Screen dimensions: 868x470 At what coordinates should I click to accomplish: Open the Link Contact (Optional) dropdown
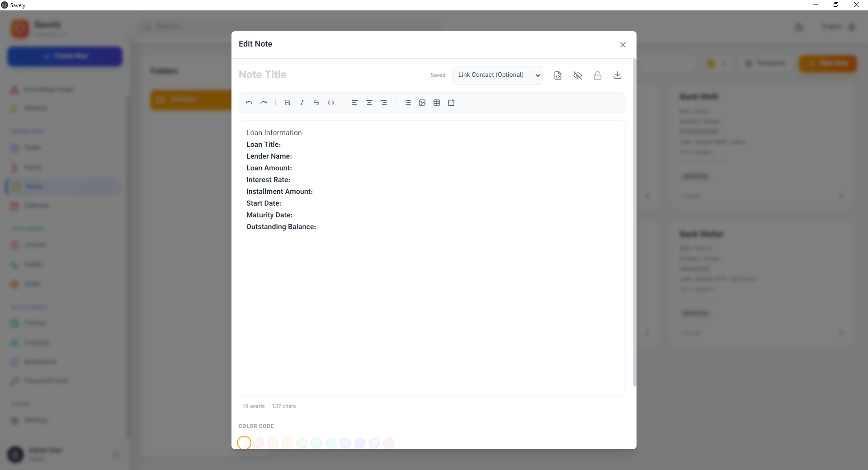click(x=497, y=75)
